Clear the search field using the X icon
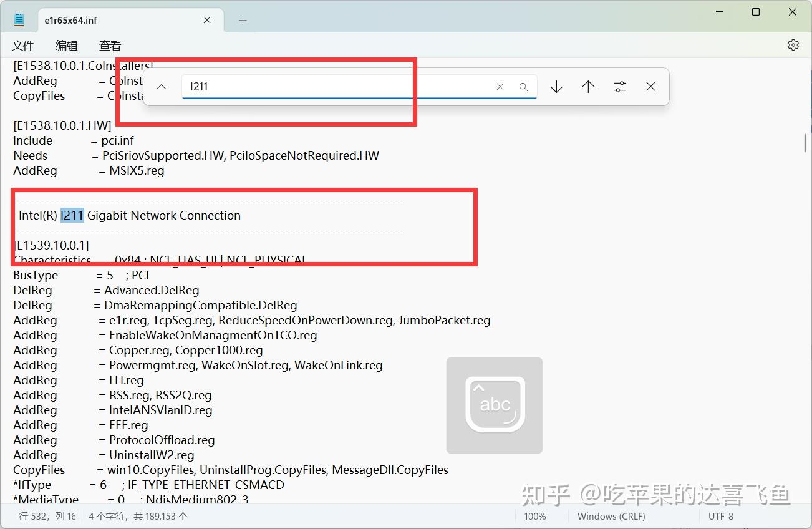812x529 pixels. pyautogui.click(x=500, y=87)
